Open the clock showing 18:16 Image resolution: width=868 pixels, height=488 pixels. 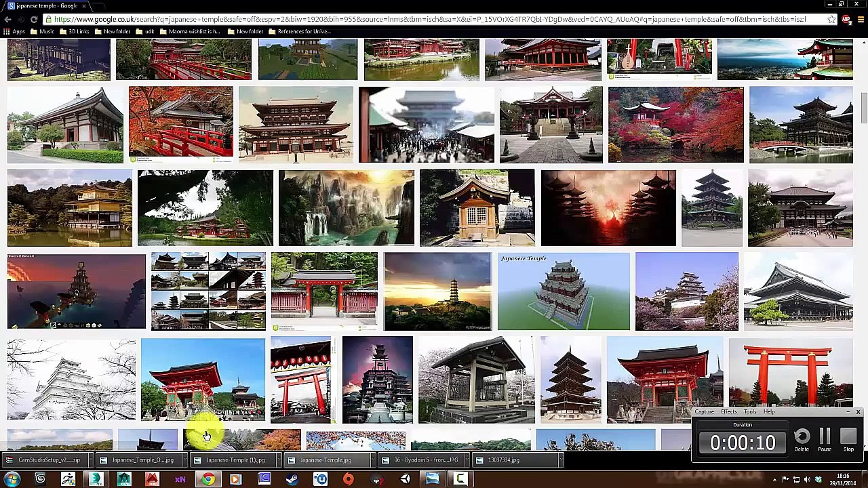pos(844,479)
